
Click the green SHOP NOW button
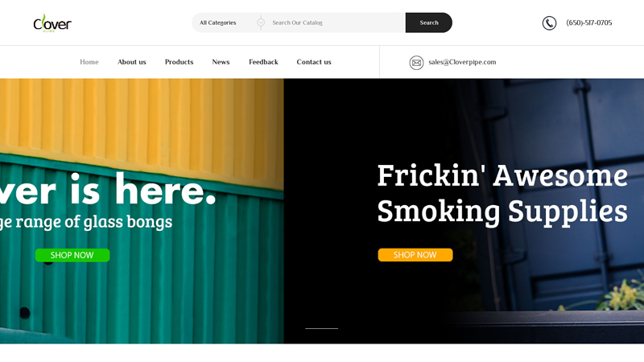[72, 255]
